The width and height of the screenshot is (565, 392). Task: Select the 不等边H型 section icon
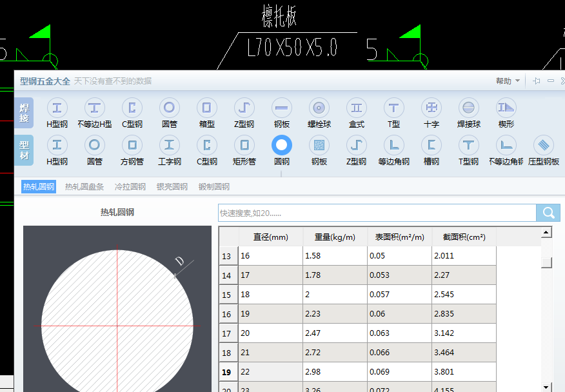pyautogui.click(x=94, y=108)
